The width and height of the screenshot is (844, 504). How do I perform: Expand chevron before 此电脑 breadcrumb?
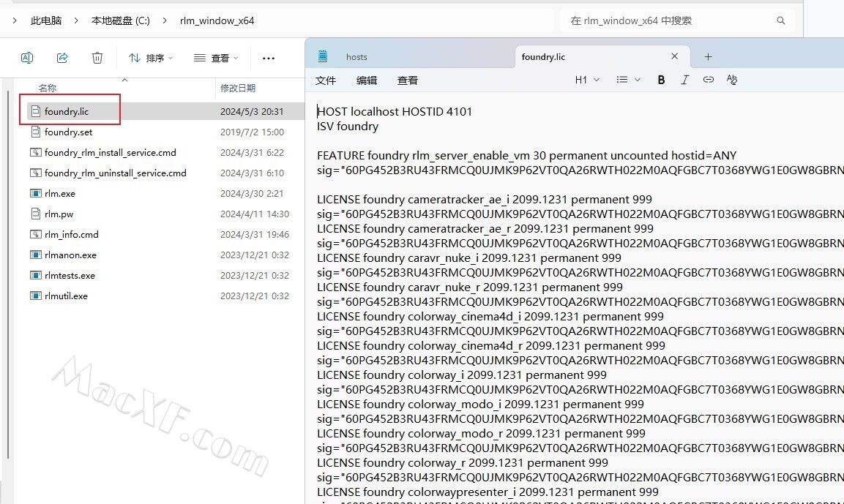(x=15, y=20)
